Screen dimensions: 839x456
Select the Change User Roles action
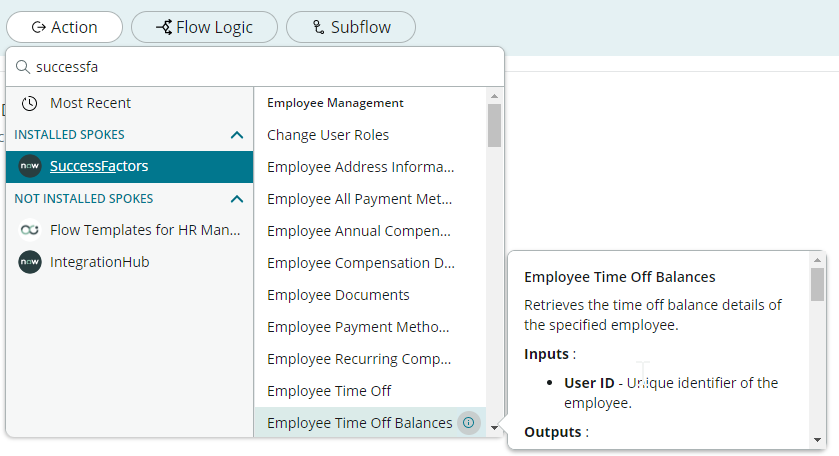(370, 135)
